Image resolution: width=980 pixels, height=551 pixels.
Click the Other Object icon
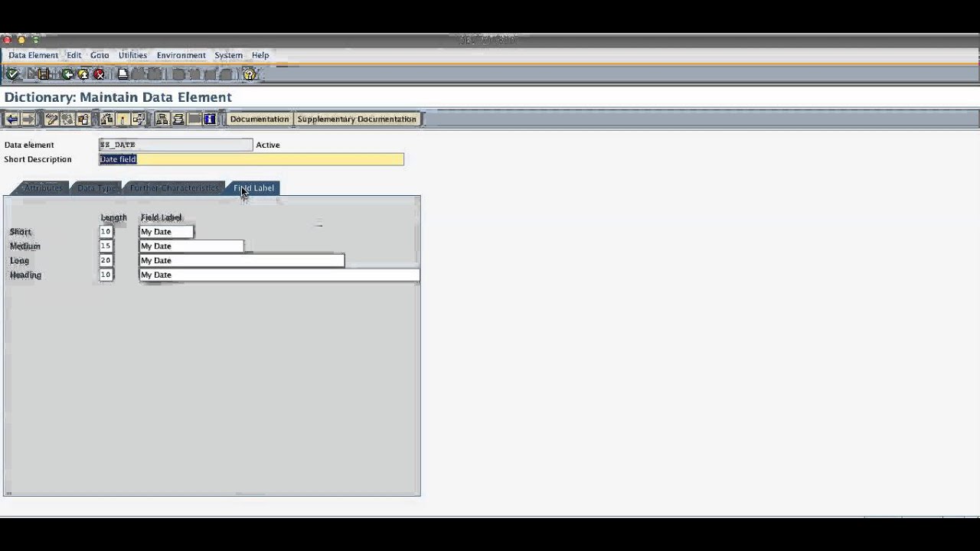pyautogui.click(x=83, y=119)
